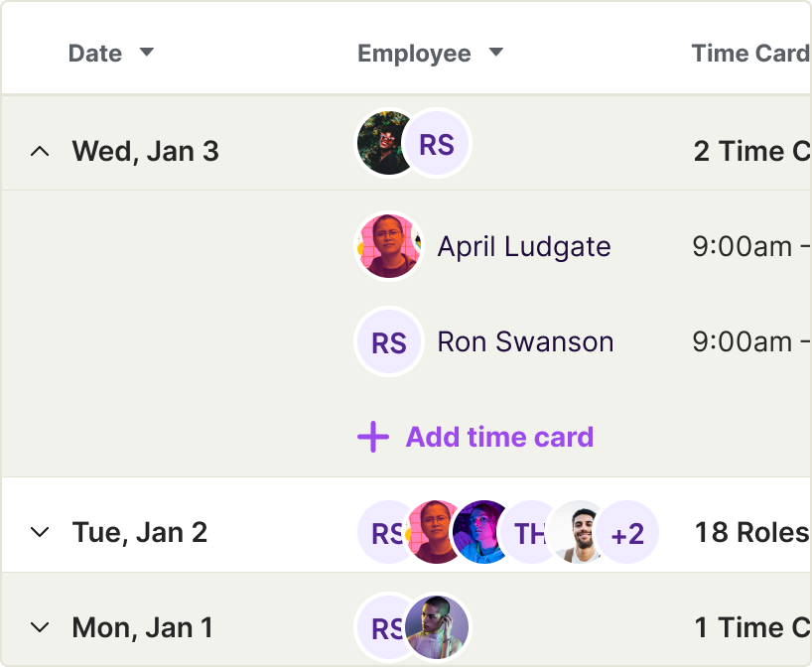Select the TH avatar on Tue Jan 2 row
This screenshot has width=812, height=667.
[x=529, y=533]
